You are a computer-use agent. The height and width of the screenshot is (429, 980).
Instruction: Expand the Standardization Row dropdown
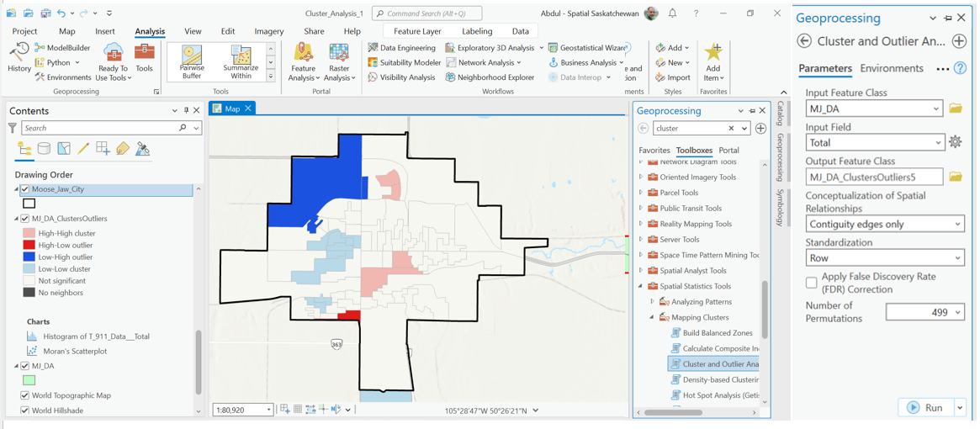884,258
